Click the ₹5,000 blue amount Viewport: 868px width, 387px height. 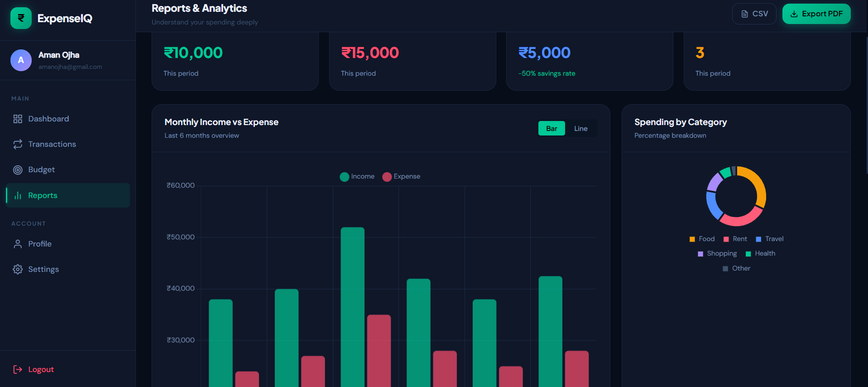click(544, 53)
